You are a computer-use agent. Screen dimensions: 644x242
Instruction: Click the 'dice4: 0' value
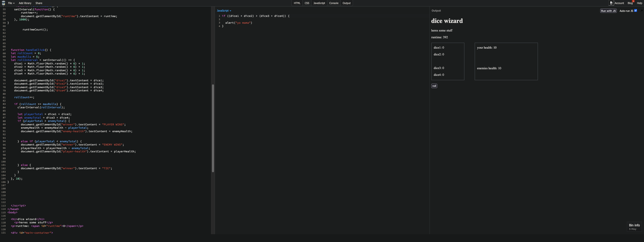[x=439, y=75]
